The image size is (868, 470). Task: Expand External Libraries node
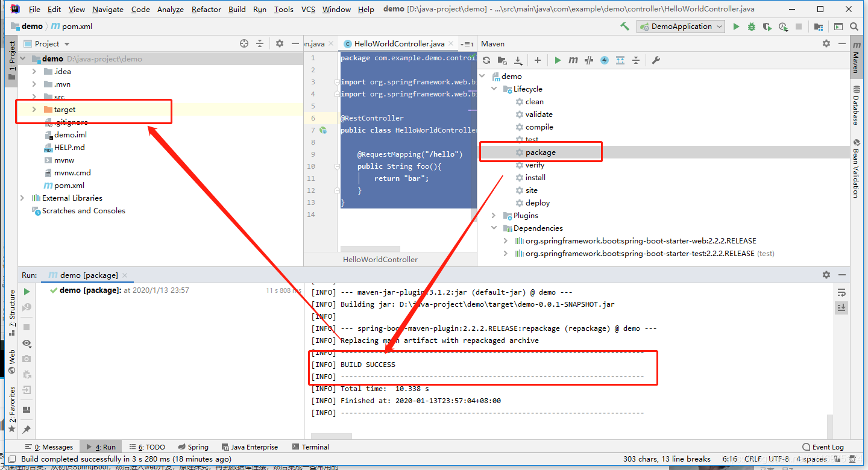tap(22, 198)
